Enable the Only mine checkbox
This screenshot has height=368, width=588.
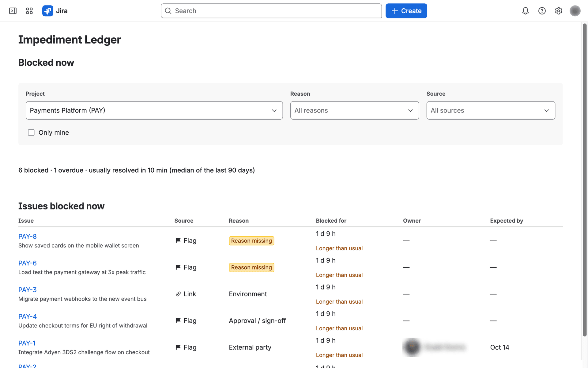(x=31, y=132)
